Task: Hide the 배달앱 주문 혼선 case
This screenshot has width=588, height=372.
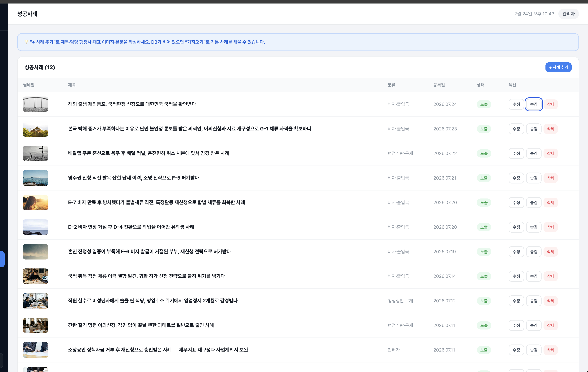Action: pyautogui.click(x=534, y=153)
